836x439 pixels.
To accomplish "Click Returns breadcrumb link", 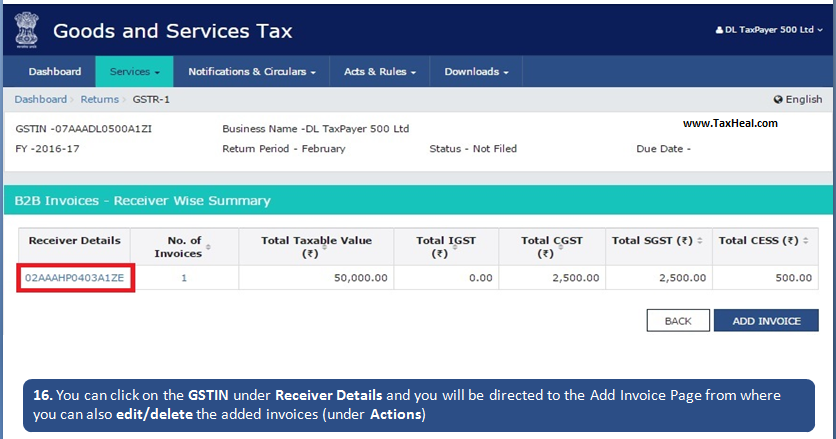I will (x=99, y=100).
